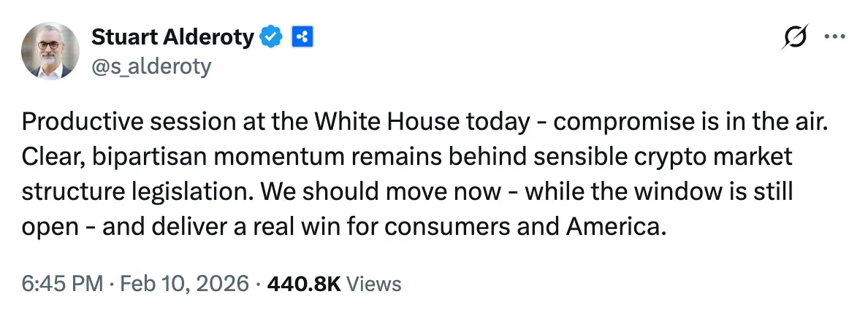Open the @s_alderoty handle link
Image resolution: width=868 pixels, height=321 pixels.
tap(151, 66)
